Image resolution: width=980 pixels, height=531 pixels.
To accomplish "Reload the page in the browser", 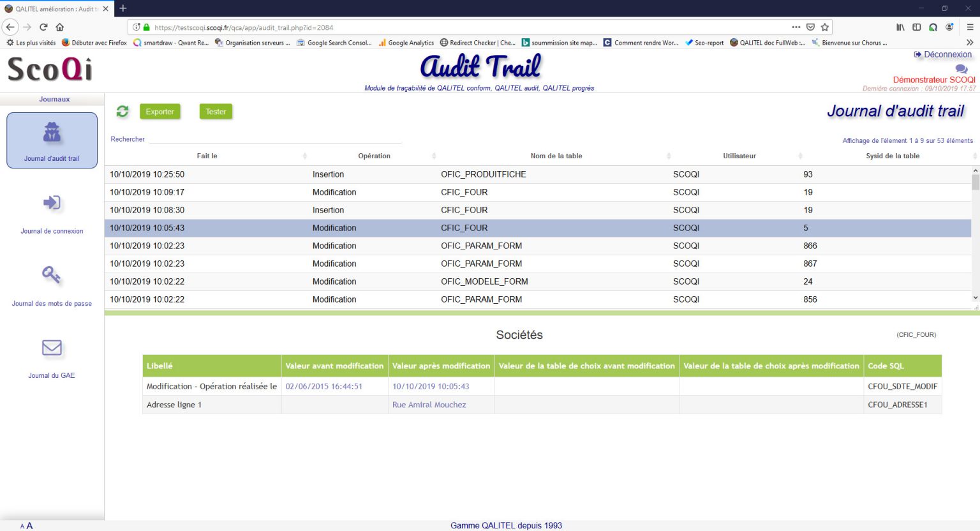I will (43, 27).
